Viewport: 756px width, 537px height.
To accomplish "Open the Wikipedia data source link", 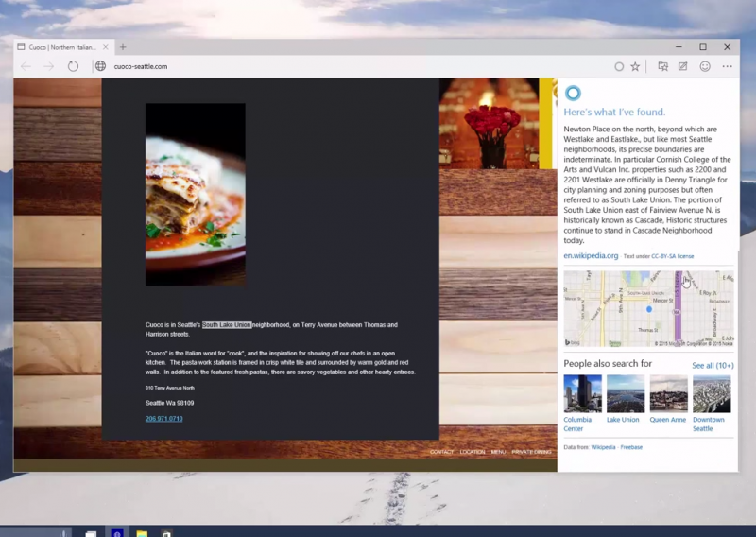I will (603, 447).
